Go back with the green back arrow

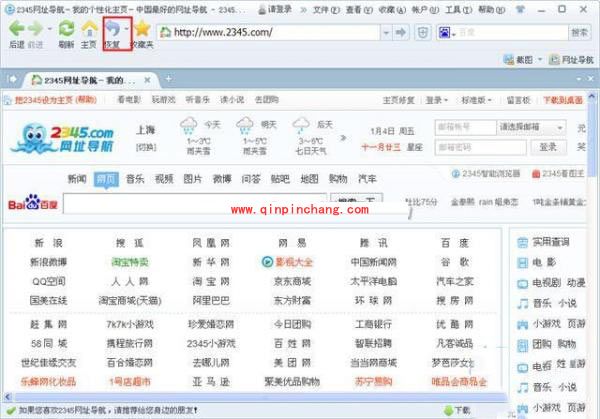tap(16, 29)
